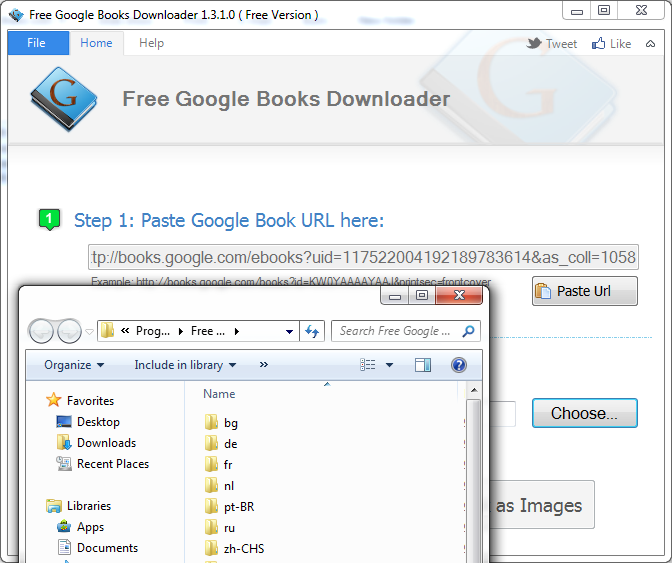Click the Prog... breadcrumb segment
This screenshot has height=563, width=672.
[153, 331]
